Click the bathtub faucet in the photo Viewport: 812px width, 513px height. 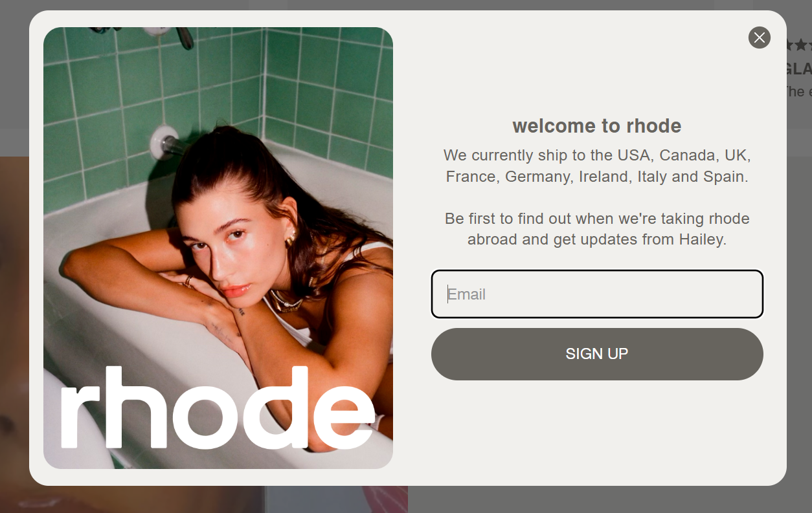click(x=167, y=143)
